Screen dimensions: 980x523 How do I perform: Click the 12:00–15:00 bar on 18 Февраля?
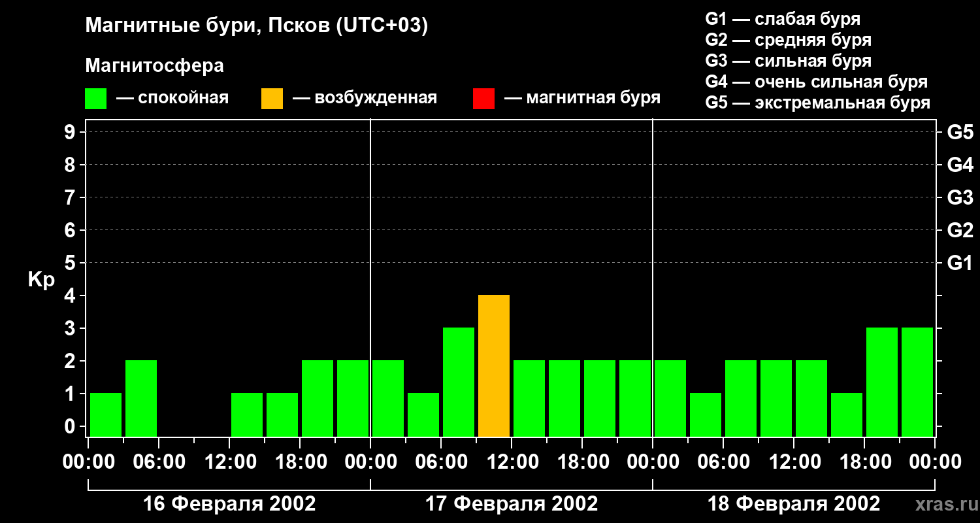811,398
